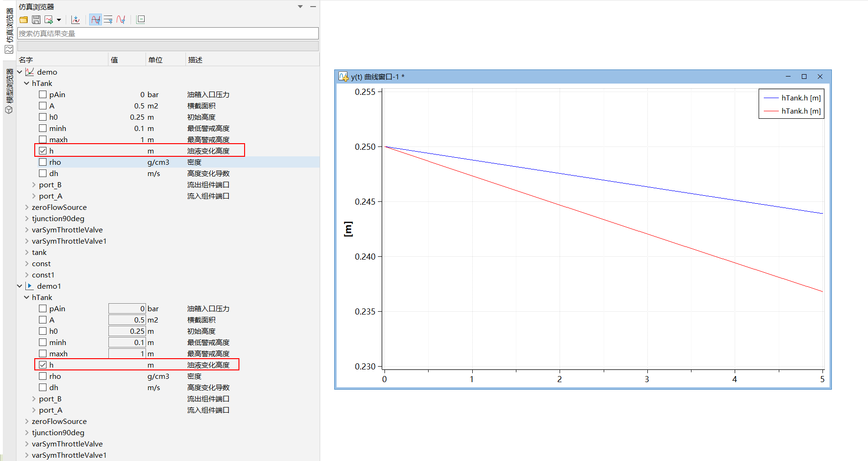
Task: Click the list filter icon with three lines
Action: 108,20
